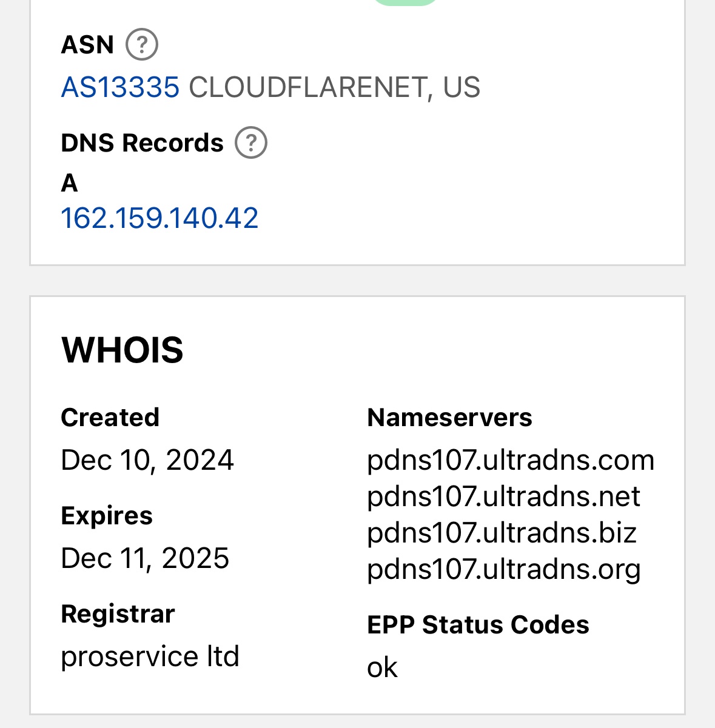Image resolution: width=715 pixels, height=728 pixels.
Task: Click the ASN help question mark icon
Action: (x=142, y=45)
